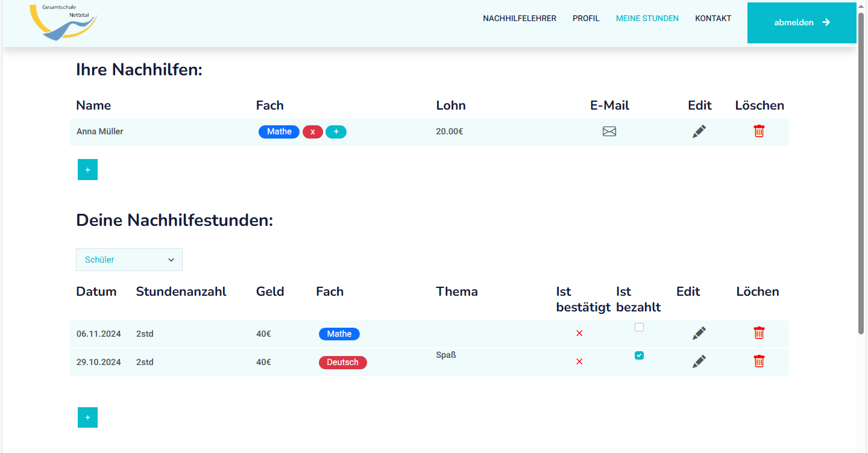
Task: Delete Anna Müller via the trash icon
Action: pyautogui.click(x=759, y=131)
